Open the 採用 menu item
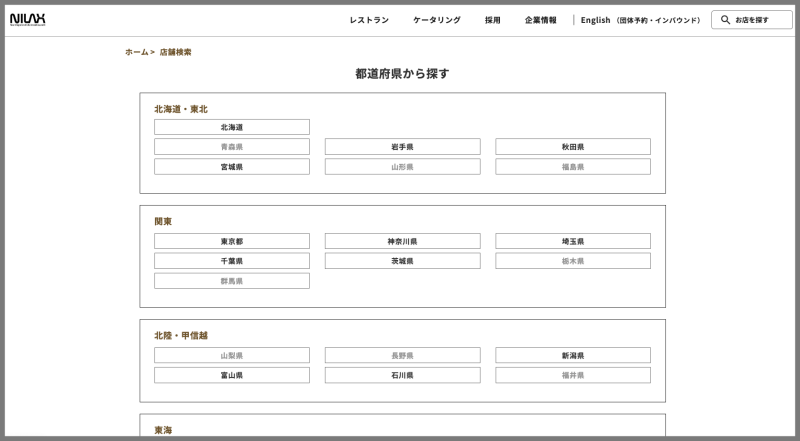 click(493, 20)
